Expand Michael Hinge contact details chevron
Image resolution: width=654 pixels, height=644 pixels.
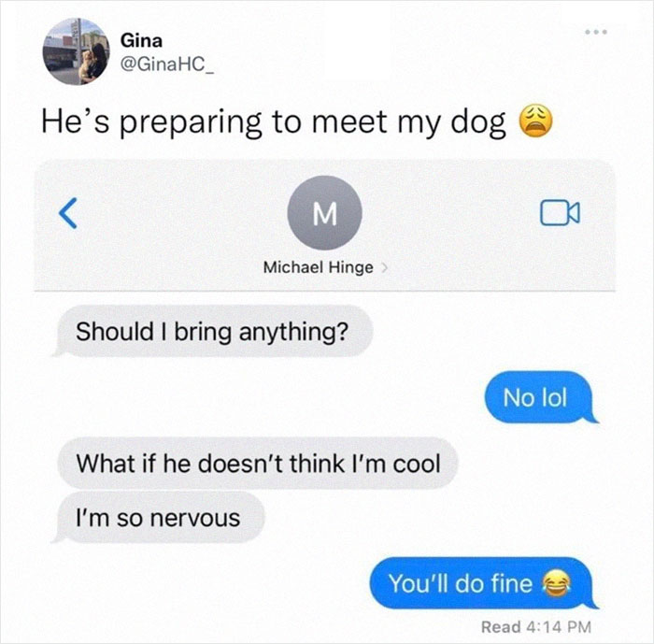point(385,267)
